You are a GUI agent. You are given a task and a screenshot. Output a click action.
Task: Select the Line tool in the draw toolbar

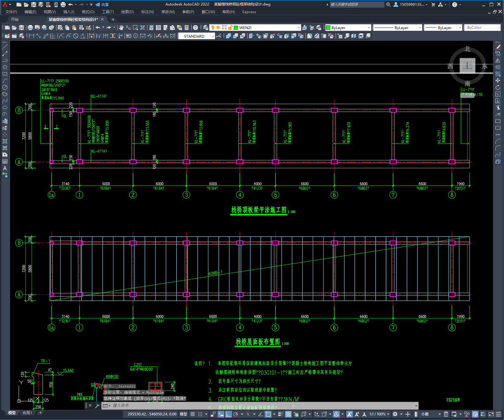(x=5, y=47)
